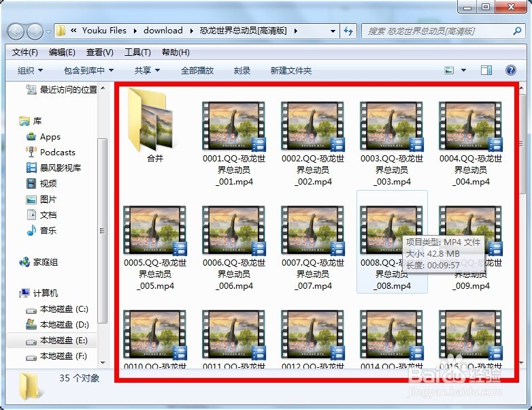Expand arrow after download breadcrumb
This screenshot has height=410, width=532.
tap(191, 31)
